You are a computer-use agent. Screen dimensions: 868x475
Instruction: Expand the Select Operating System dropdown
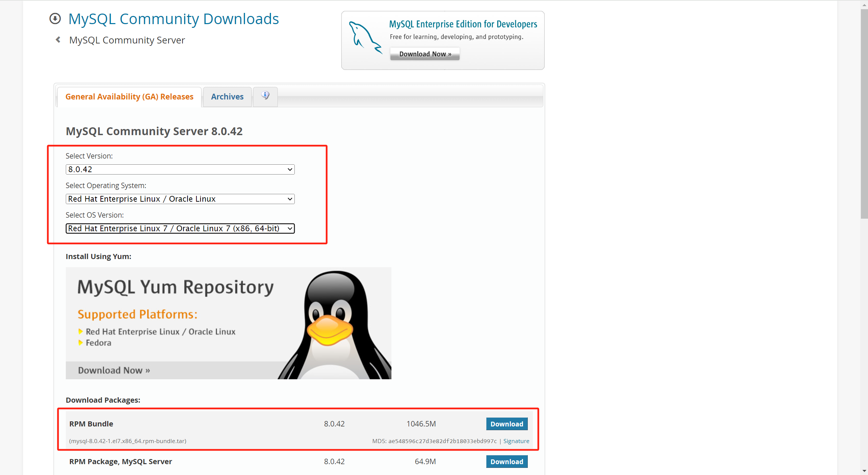[x=180, y=199]
